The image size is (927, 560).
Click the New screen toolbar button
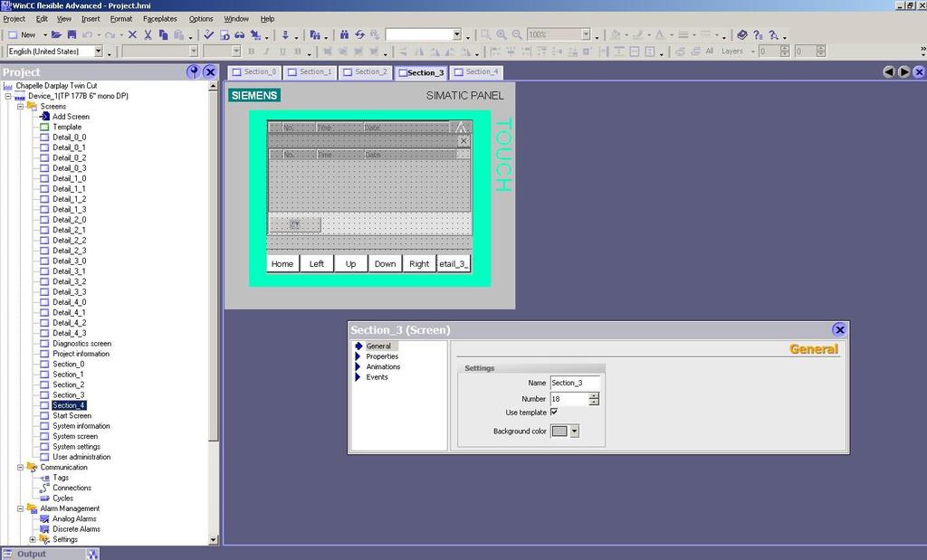coord(22,35)
